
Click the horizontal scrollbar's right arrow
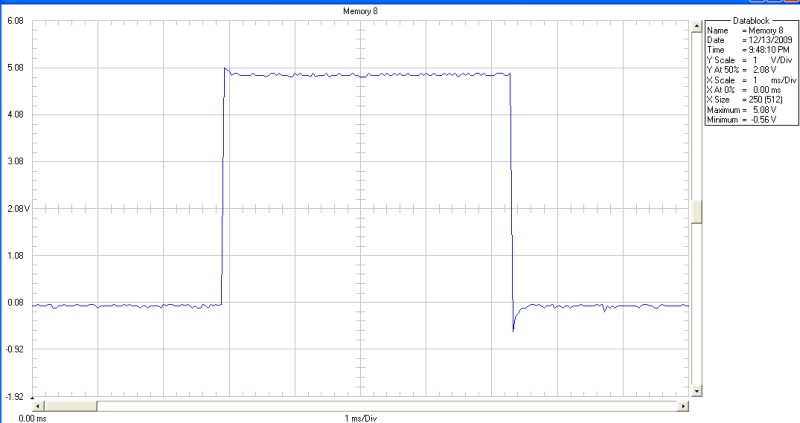[682, 406]
